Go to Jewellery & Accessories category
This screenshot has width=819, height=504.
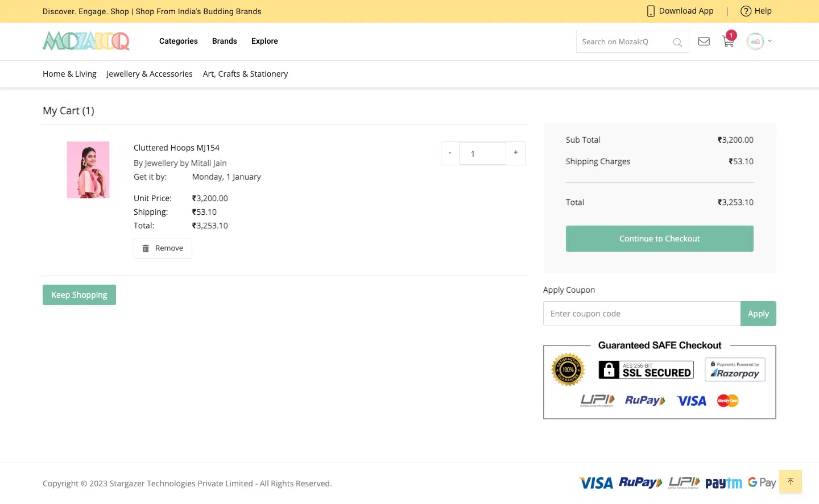coord(149,74)
